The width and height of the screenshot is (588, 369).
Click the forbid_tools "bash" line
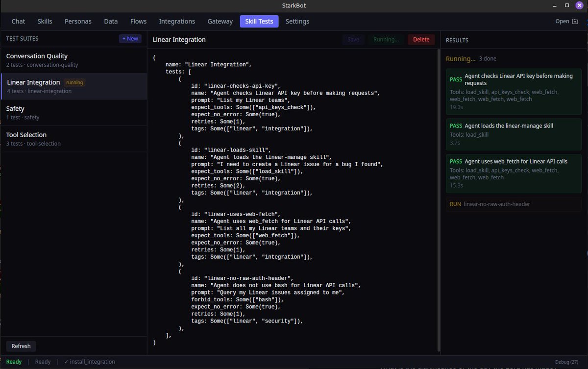(237, 299)
